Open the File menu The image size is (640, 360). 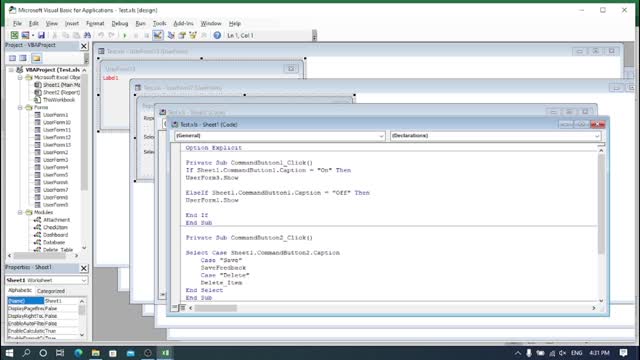pyautogui.click(x=17, y=24)
